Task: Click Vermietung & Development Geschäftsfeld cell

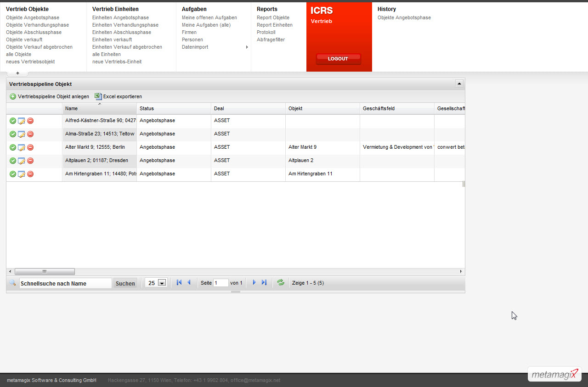Action: [397, 147]
